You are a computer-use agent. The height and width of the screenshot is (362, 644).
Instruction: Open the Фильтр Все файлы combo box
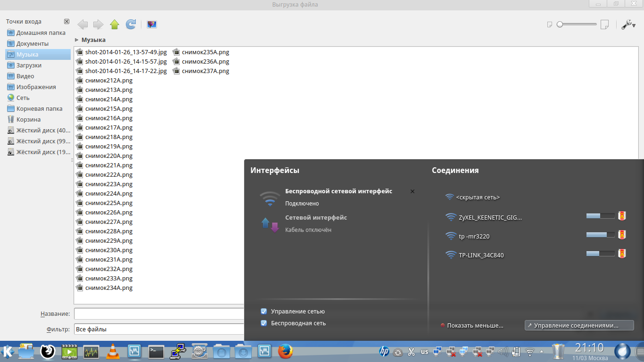tap(159, 329)
